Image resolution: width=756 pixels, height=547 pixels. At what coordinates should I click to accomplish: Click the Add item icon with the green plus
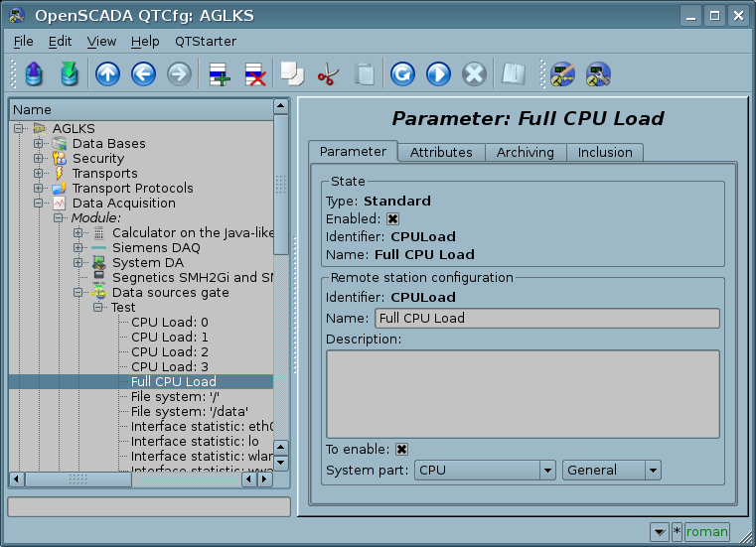click(x=220, y=74)
